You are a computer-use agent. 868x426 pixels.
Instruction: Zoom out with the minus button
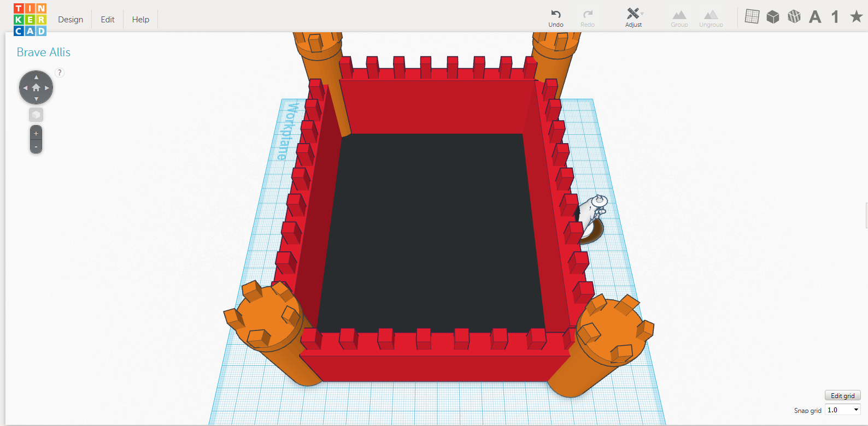[x=36, y=146]
